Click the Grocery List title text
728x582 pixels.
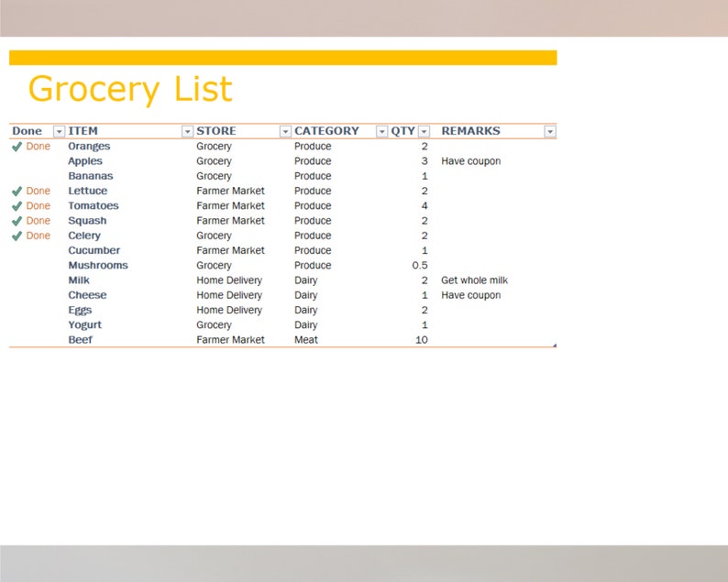[130, 90]
